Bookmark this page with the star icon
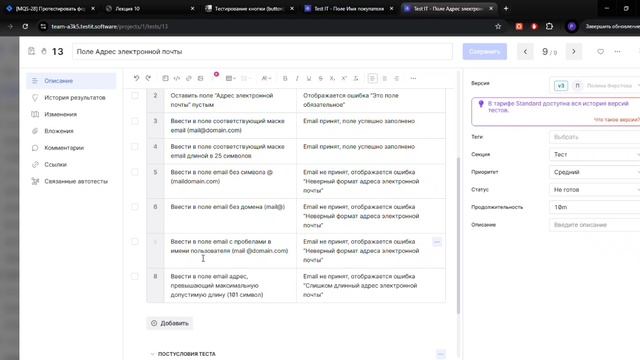This screenshot has width=640, height=360. (x=498, y=27)
